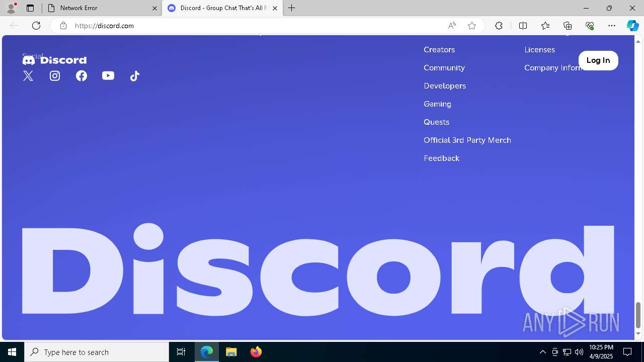The width and height of the screenshot is (644, 362).
Task: Click the scrollbar up arrow
Action: click(x=638, y=41)
